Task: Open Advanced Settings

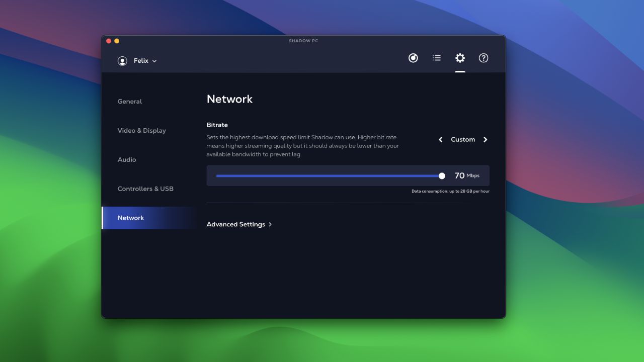Action: [236, 224]
